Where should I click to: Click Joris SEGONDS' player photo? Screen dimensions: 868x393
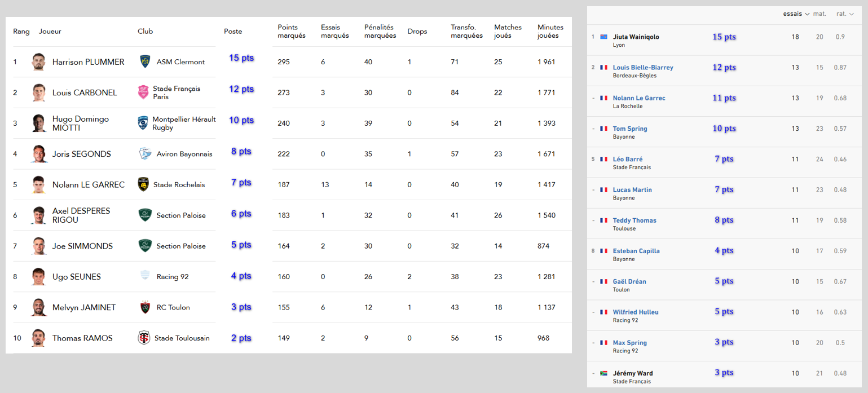[x=38, y=154]
